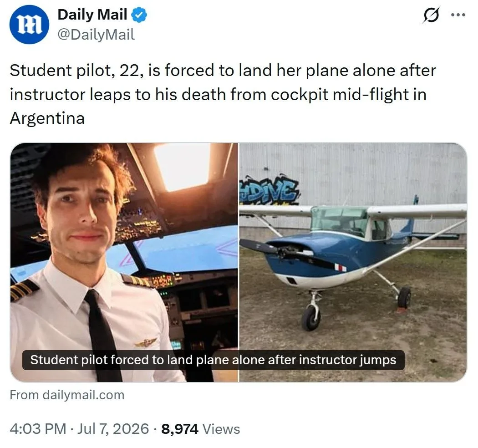Click the blue verified checkmark badge
Image resolution: width=478 pixels, height=448 pixels.
point(139,15)
